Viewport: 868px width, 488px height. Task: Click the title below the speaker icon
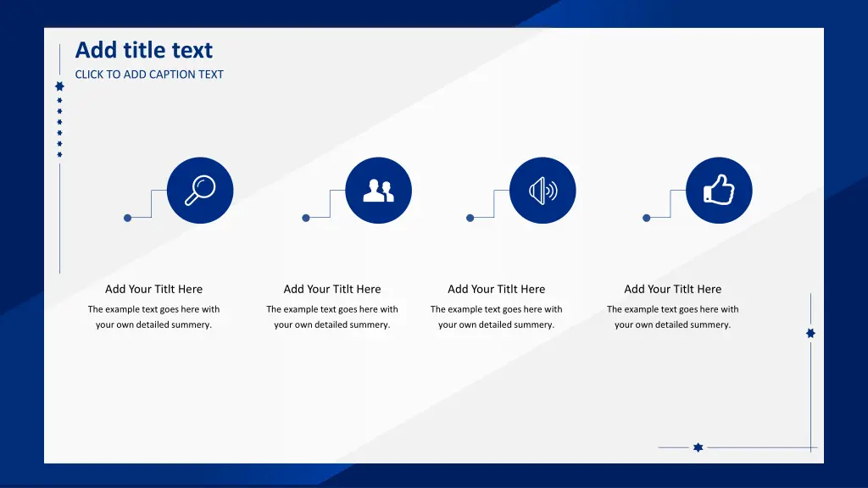(x=497, y=289)
